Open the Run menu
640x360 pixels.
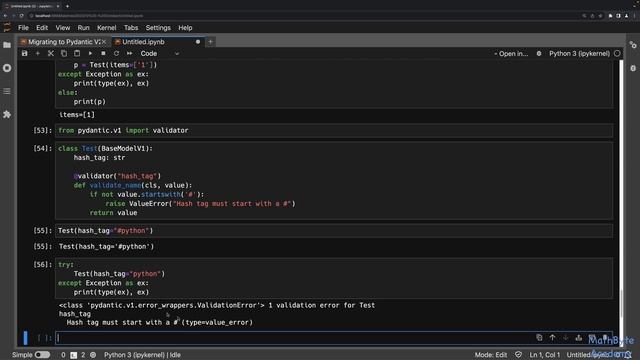[83, 28]
